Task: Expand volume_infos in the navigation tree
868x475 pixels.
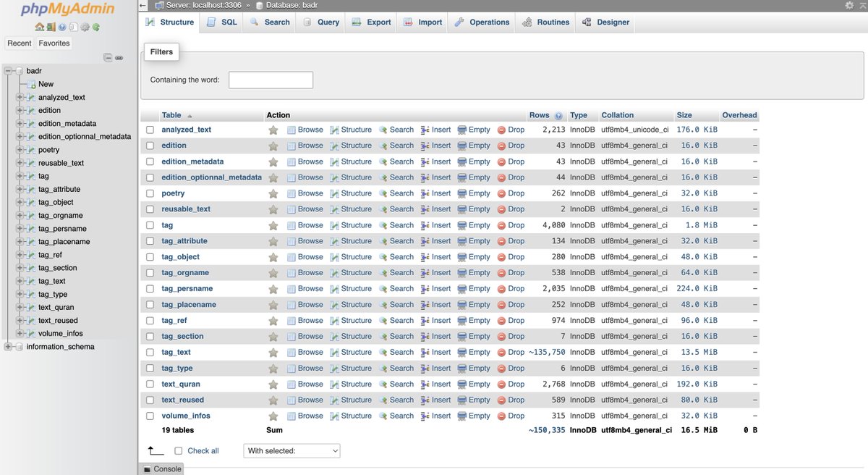Action: tap(20, 333)
